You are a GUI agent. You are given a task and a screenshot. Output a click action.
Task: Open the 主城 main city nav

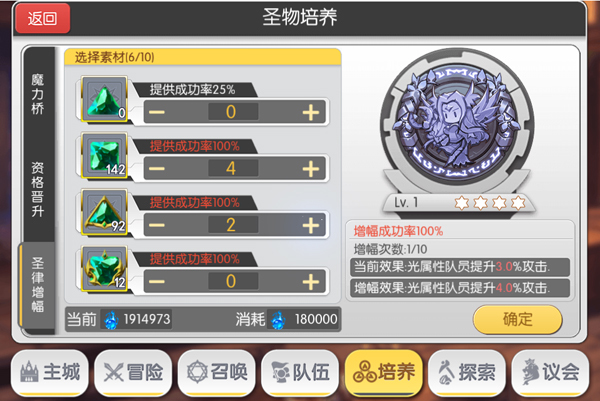point(50,372)
